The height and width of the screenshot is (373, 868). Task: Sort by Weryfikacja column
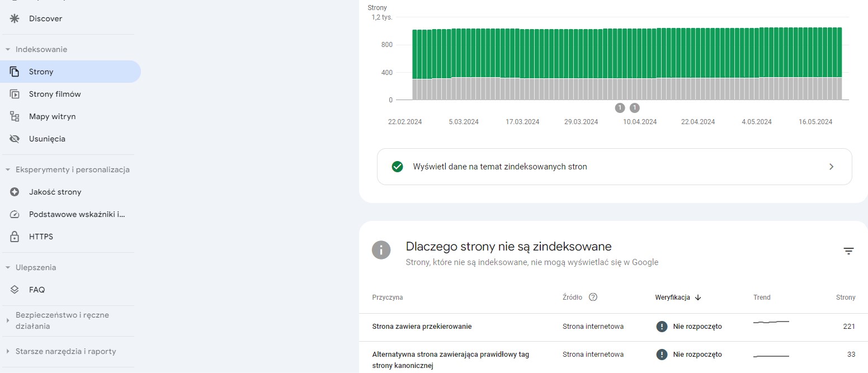pos(672,298)
